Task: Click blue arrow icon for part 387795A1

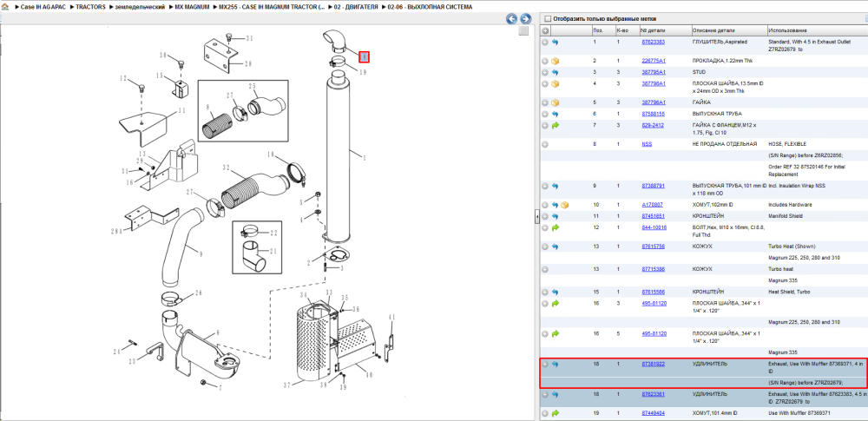Action: click(556, 73)
